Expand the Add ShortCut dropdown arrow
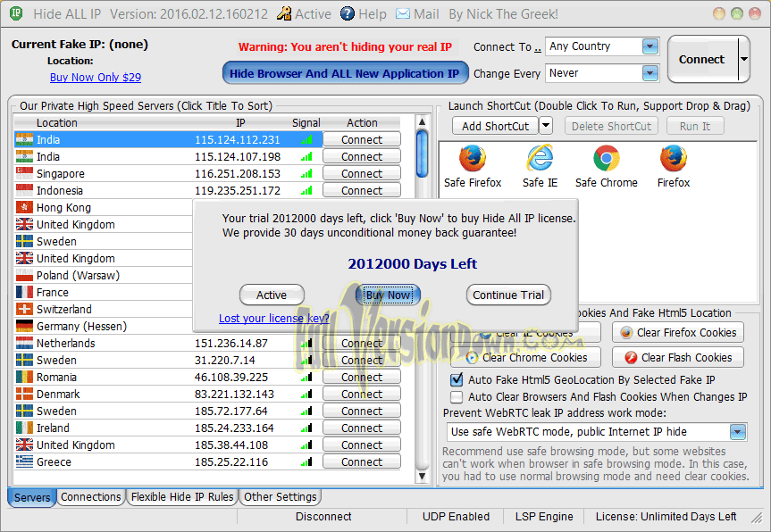Screen dimensions: 771x532 546,126
